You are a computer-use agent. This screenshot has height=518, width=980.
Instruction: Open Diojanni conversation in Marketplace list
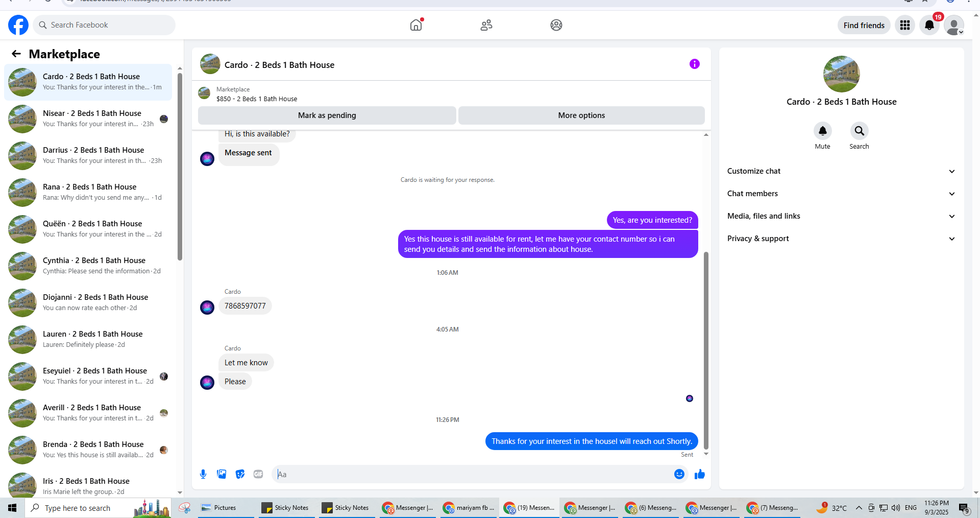point(88,302)
